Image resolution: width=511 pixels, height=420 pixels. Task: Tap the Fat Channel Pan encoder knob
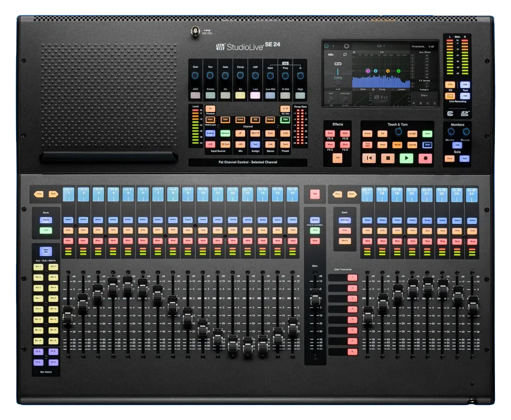click(210, 75)
